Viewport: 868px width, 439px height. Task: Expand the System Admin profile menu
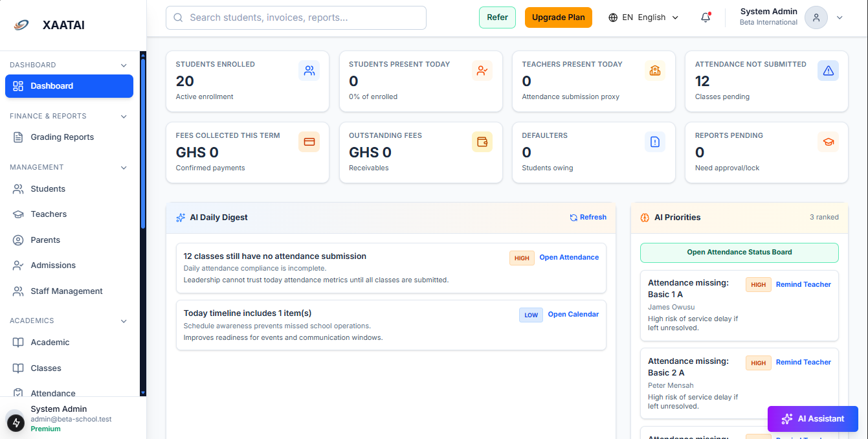(840, 17)
